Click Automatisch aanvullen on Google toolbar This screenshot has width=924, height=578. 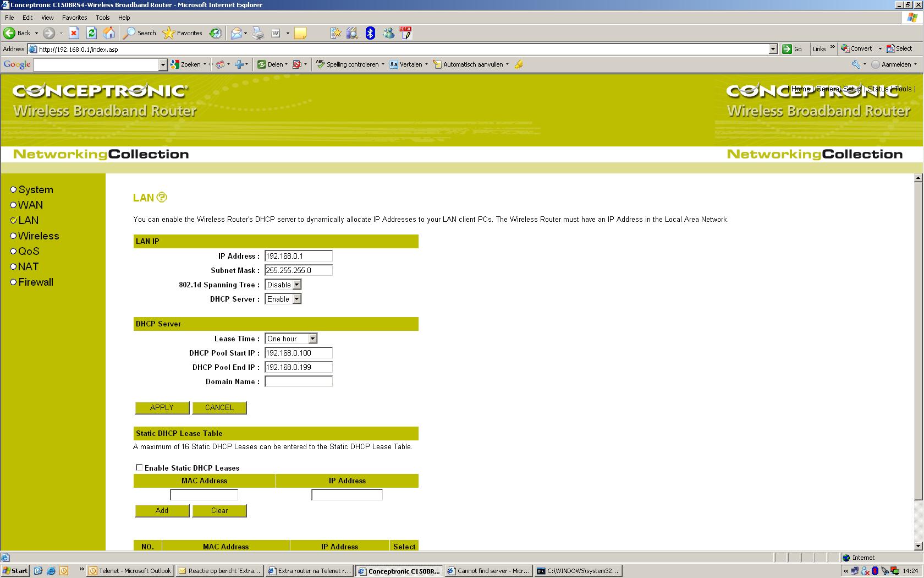[x=468, y=64]
